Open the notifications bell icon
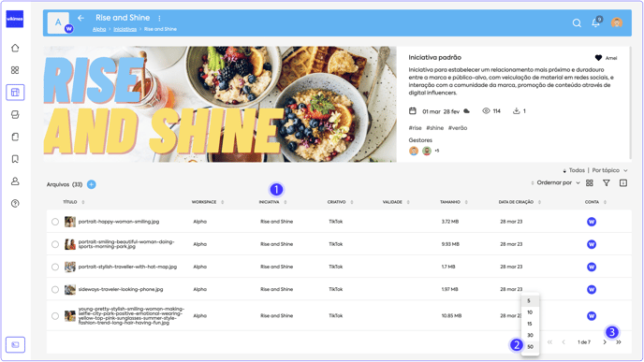 point(595,23)
